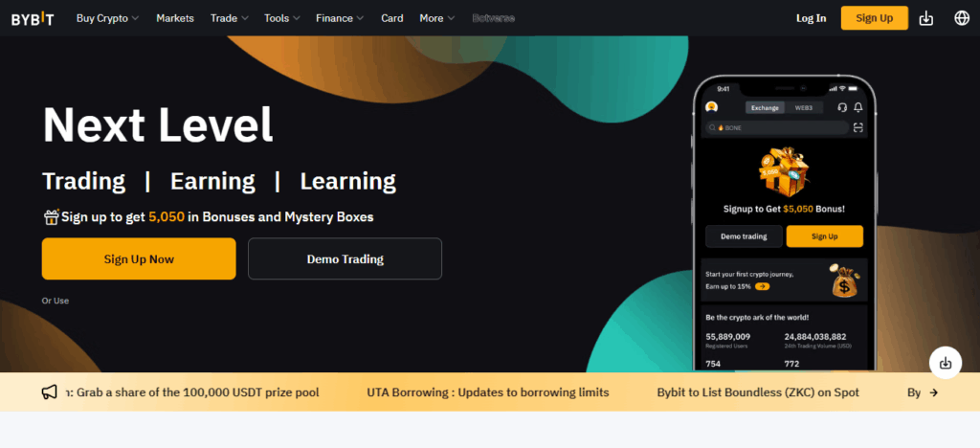
Task: Expand the Trade dropdown menu
Action: 230,18
